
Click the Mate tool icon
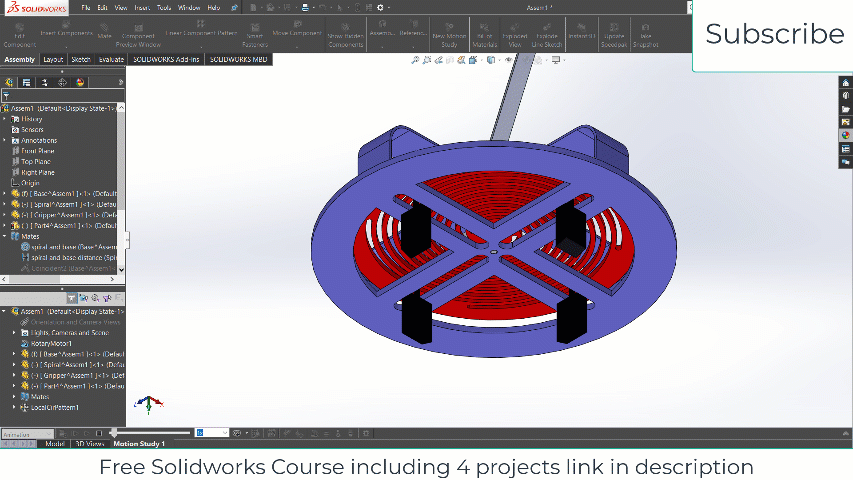(x=104, y=31)
